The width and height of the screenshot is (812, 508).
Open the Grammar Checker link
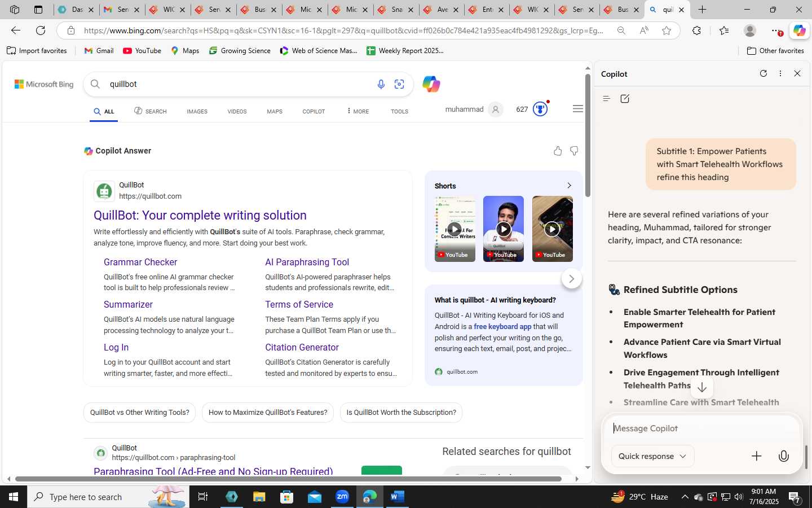(x=140, y=262)
